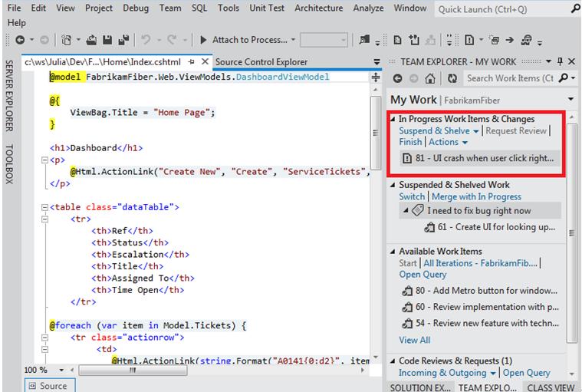Pin the Index.cshtml document tab
582x392 pixels.
tap(192, 61)
